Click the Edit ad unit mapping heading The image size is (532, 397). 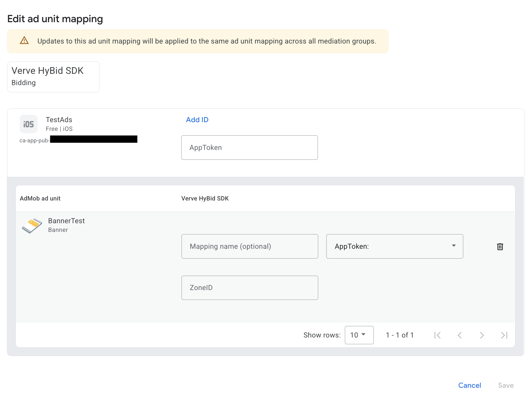[55, 19]
